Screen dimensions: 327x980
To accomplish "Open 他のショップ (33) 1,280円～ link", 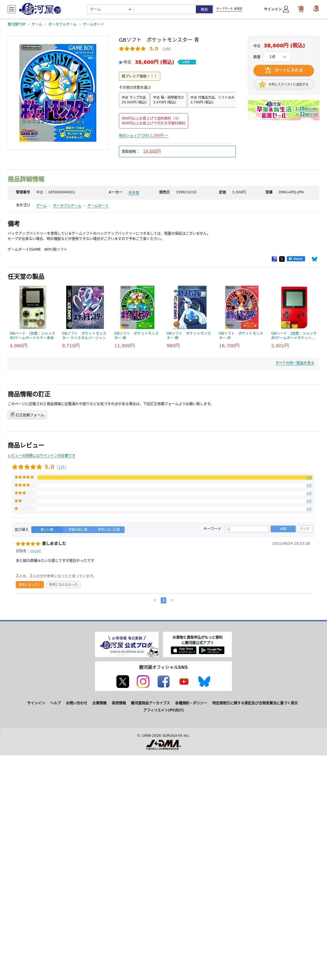I will [144, 135].
